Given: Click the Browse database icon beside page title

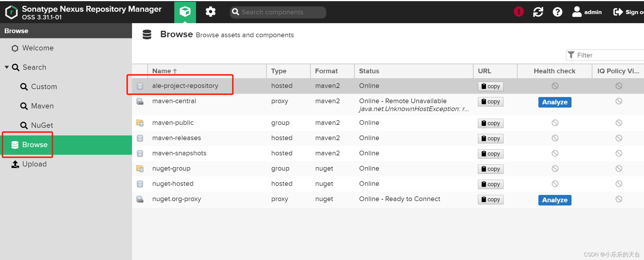Looking at the screenshot, I should click(x=147, y=35).
